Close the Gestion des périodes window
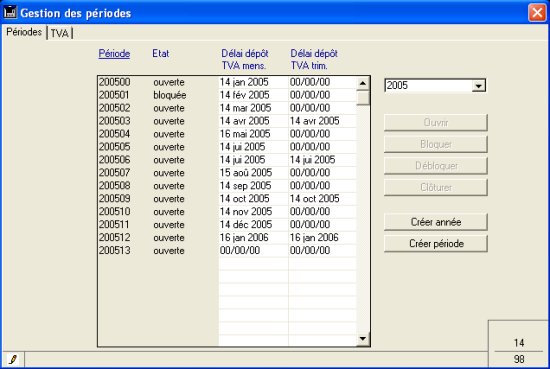This screenshot has width=550, height=369. (x=537, y=13)
